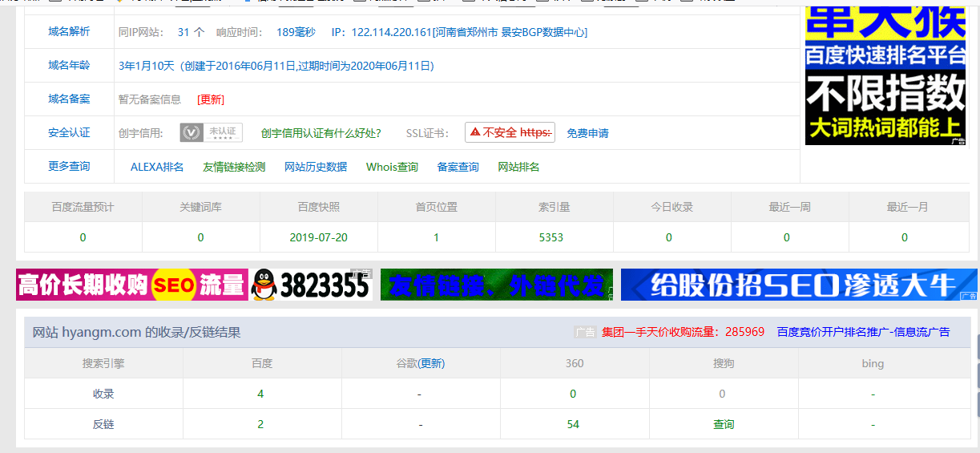Click 百度竞价开户排名推广 ad link
This screenshot has width=980, height=453.
click(x=863, y=332)
